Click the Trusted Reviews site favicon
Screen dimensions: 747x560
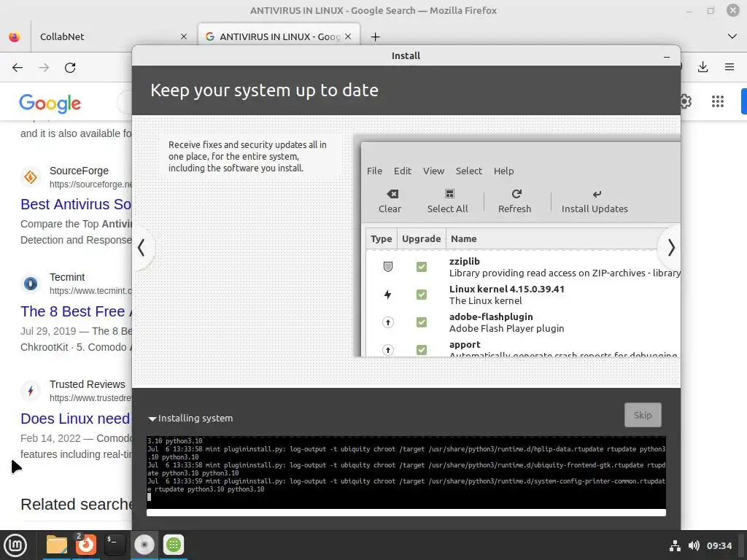pos(31,391)
